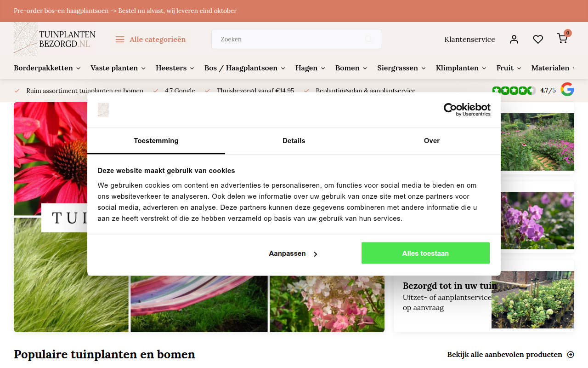Click the green star rating

coord(514,91)
